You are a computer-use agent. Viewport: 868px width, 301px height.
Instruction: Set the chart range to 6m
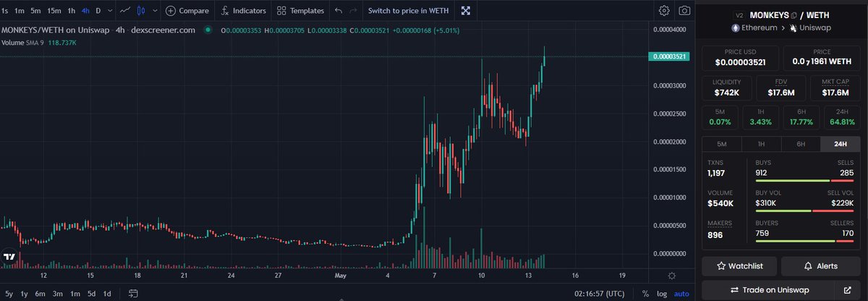(x=41, y=294)
